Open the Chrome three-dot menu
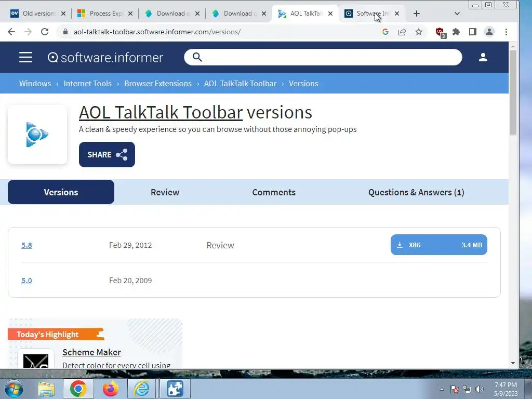Image resolution: width=532 pixels, height=399 pixels. (506, 32)
